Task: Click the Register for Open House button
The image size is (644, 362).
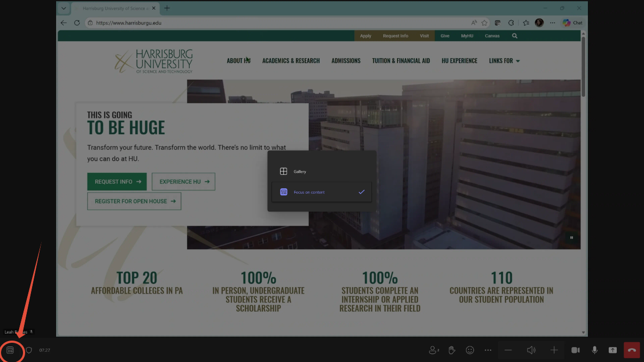Action: click(x=134, y=201)
